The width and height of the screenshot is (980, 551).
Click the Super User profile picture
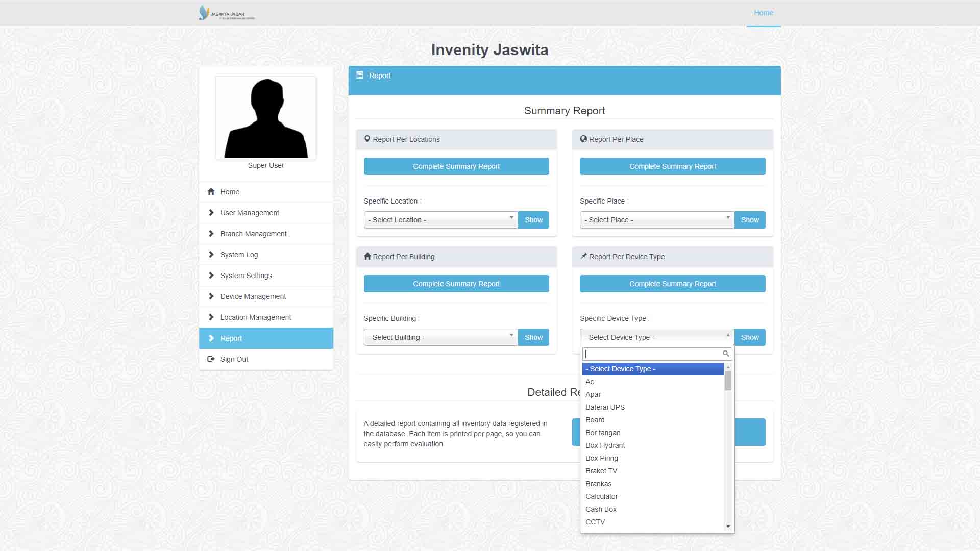(266, 118)
